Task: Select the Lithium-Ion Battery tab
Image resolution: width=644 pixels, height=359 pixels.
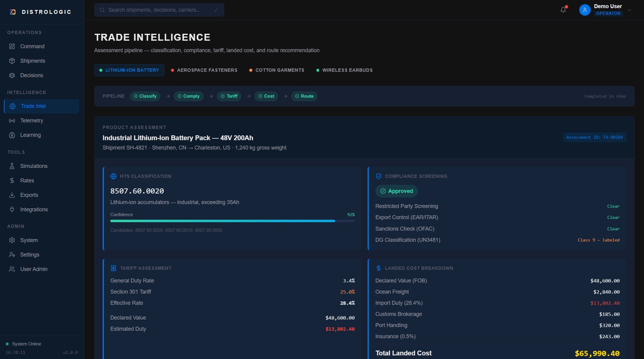Action: click(129, 70)
